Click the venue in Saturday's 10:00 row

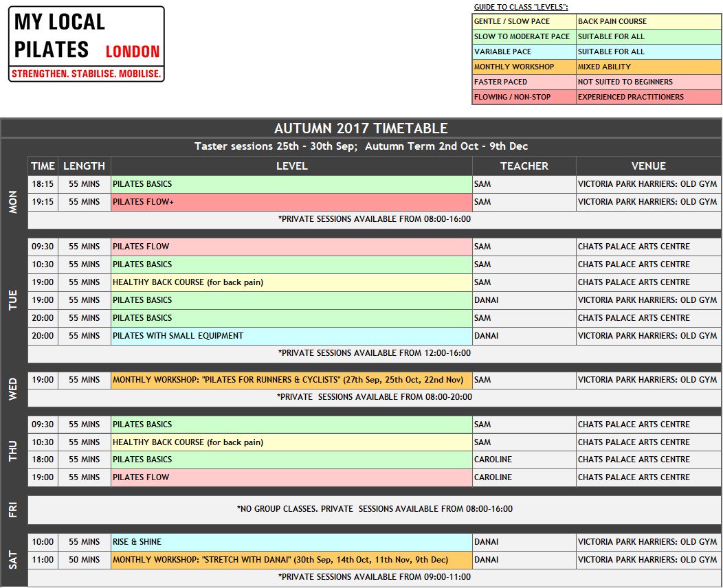[x=649, y=543]
